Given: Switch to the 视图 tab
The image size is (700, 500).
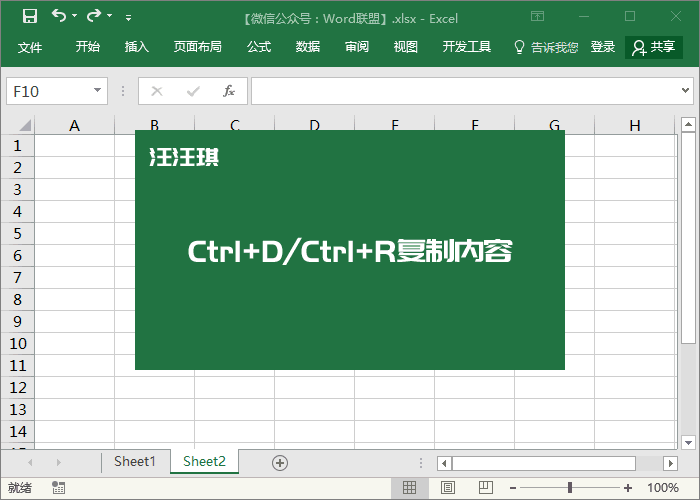Looking at the screenshot, I should (405, 47).
